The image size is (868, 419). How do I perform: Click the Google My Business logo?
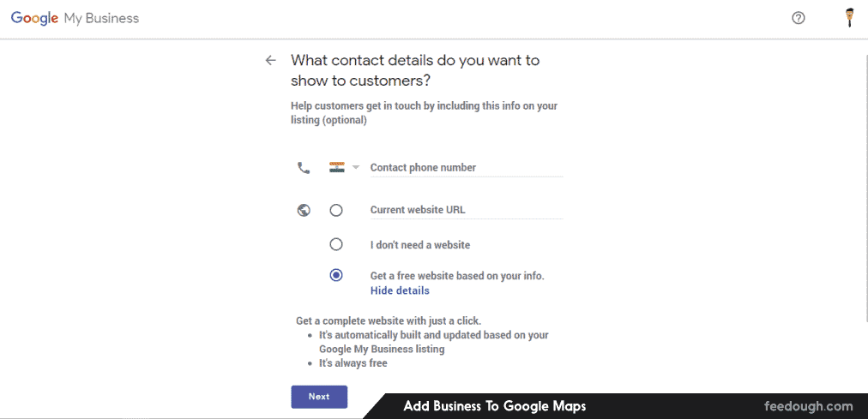click(75, 18)
